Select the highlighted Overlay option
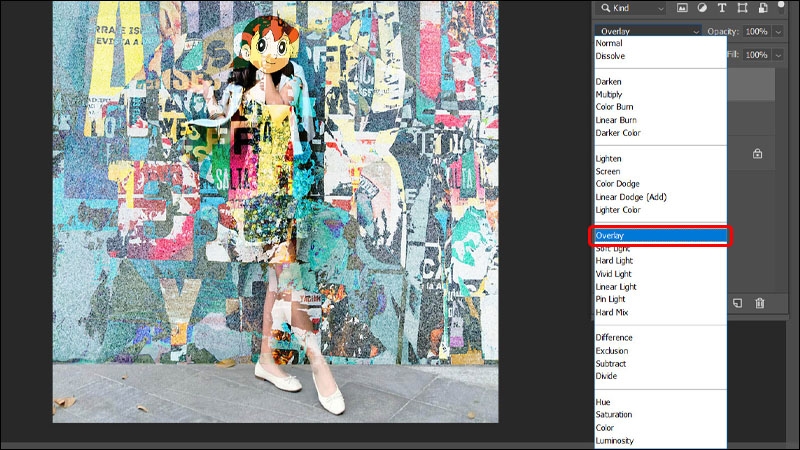This screenshot has height=450, width=800. tap(661, 236)
